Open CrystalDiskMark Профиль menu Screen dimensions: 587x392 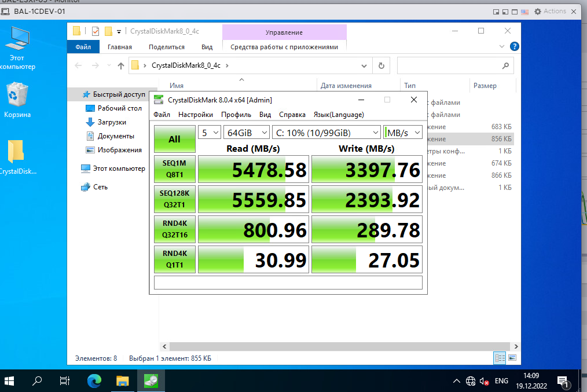tap(236, 115)
